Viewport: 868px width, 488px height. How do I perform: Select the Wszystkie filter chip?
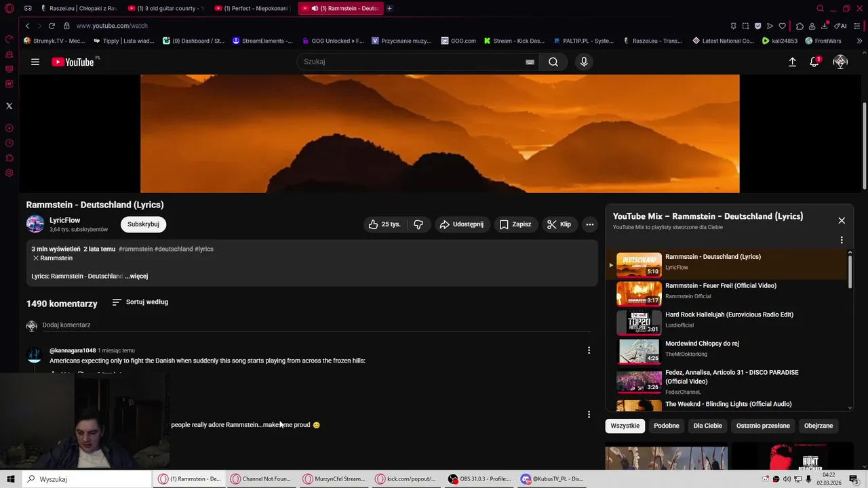click(625, 426)
